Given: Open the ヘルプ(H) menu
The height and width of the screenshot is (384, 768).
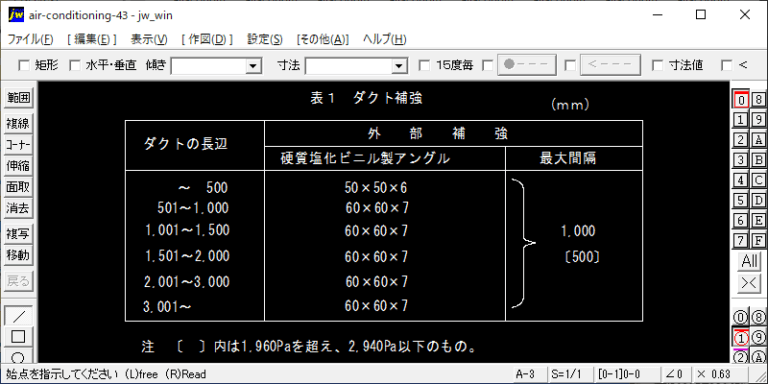Looking at the screenshot, I should (x=384, y=40).
